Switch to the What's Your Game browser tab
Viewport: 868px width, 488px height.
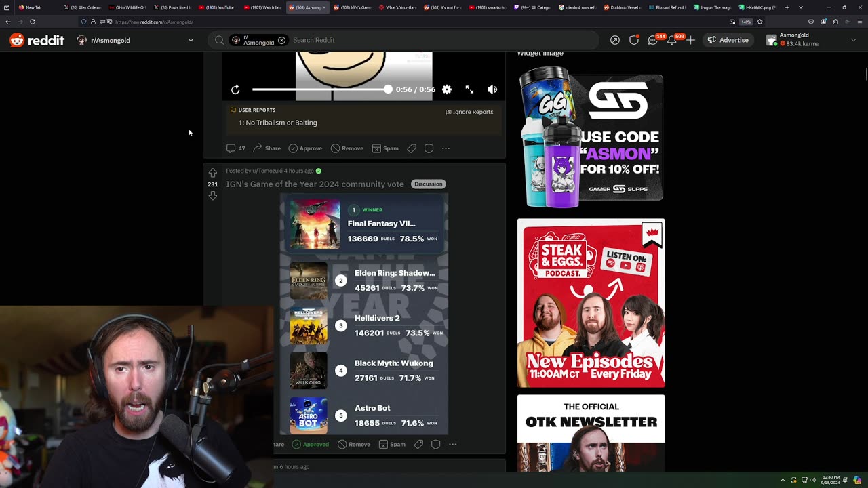pyautogui.click(x=396, y=7)
